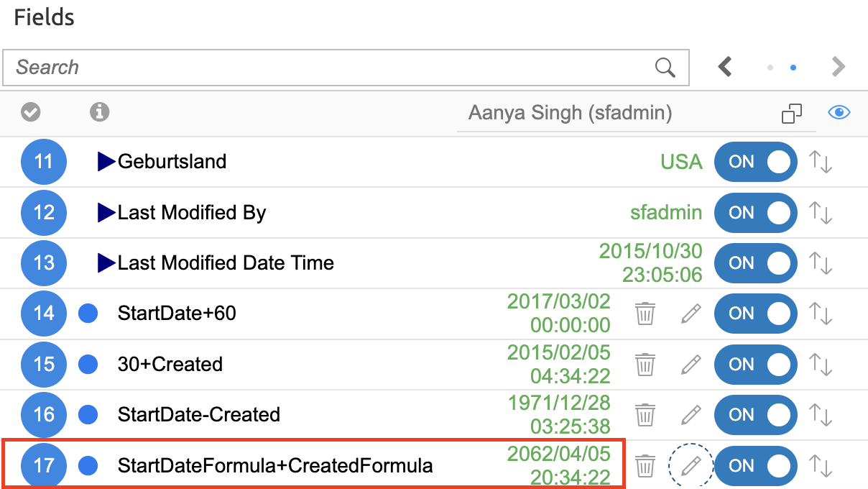The height and width of the screenshot is (489, 868).
Task: Go to next page with right chevron
Action: (838, 68)
